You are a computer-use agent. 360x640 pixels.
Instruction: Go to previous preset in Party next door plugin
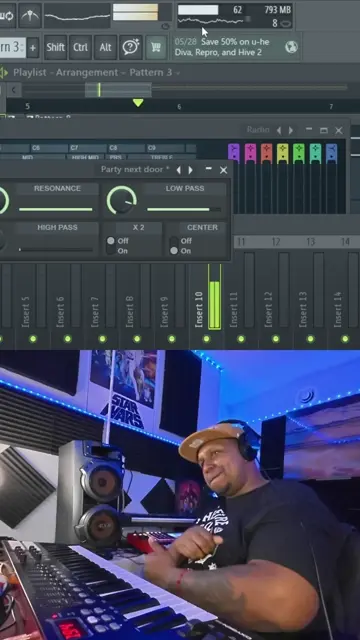point(178,170)
